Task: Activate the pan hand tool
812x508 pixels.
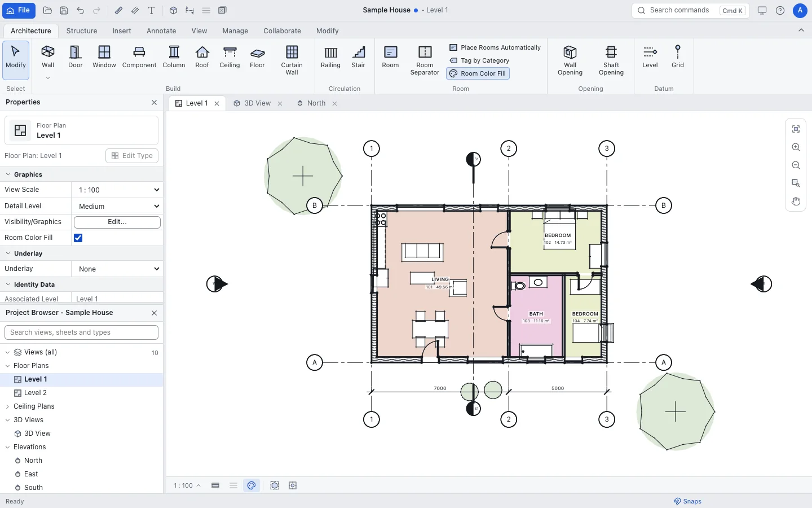Action: [796, 202]
